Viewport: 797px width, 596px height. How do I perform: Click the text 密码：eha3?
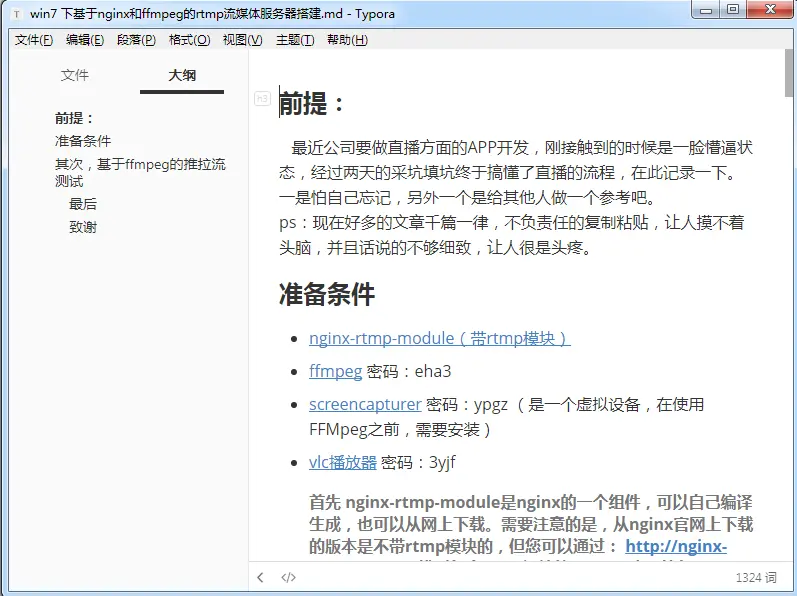(x=409, y=371)
